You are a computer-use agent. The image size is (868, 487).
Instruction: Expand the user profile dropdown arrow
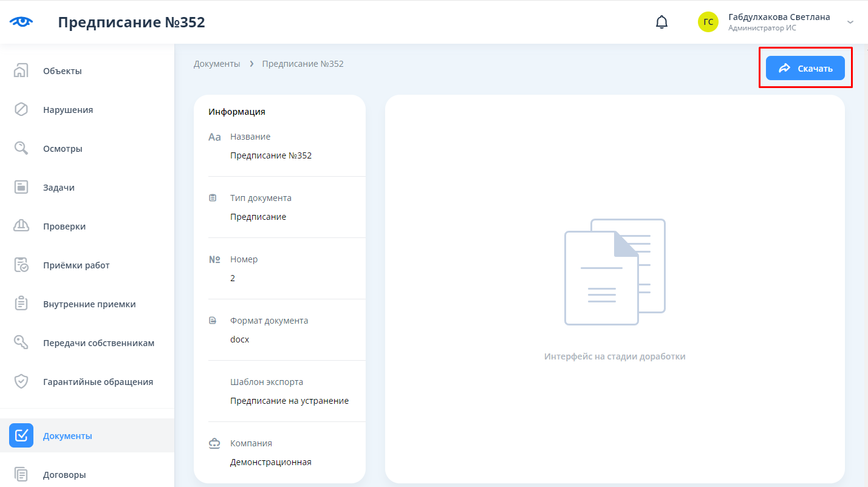850,22
